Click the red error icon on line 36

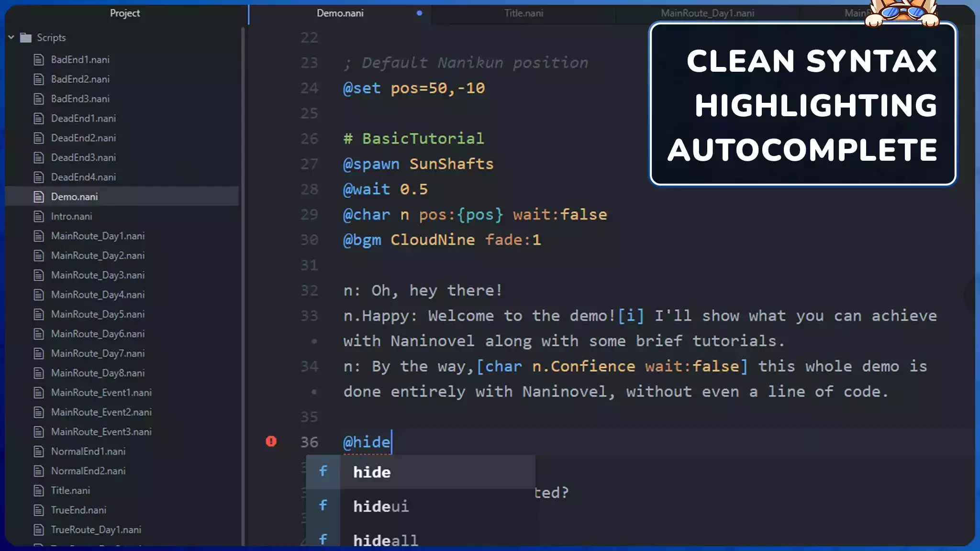271,441
